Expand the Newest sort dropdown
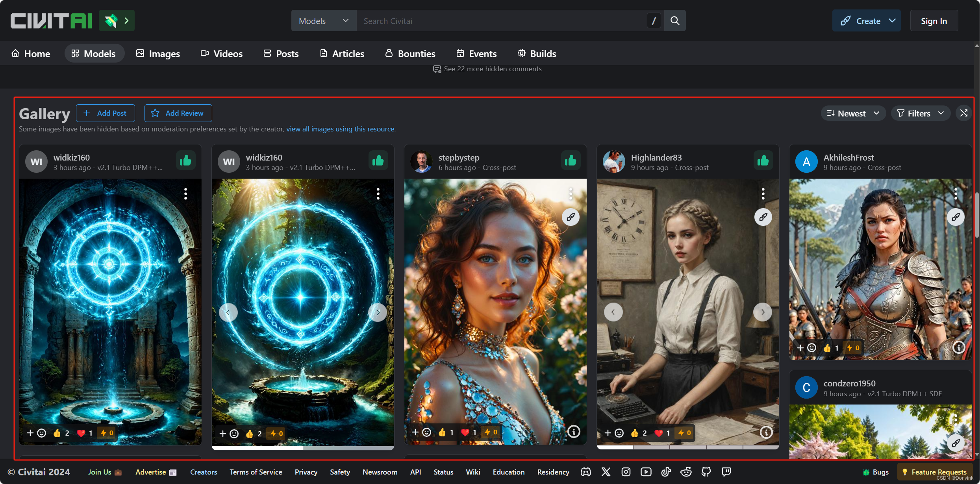 click(x=853, y=113)
